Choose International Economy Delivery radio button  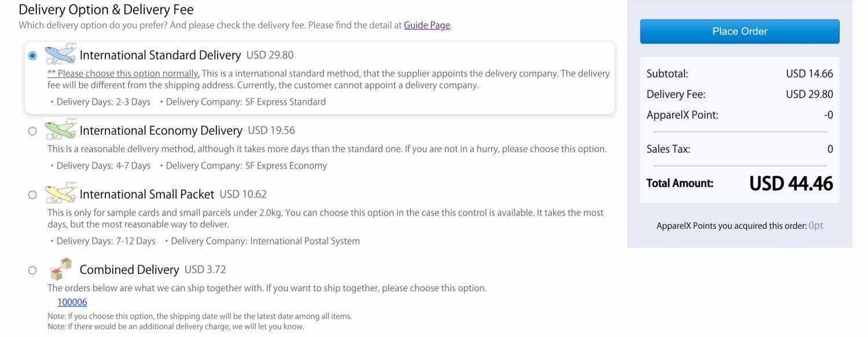(x=32, y=131)
